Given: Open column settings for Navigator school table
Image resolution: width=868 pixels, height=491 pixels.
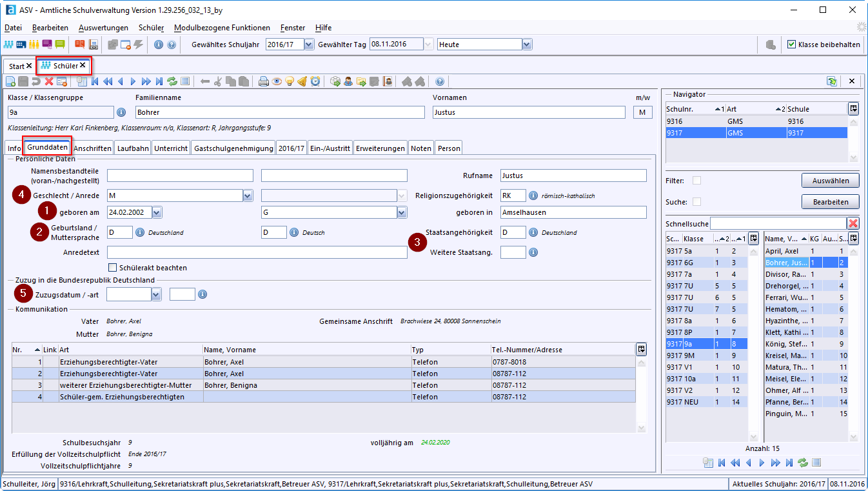Looking at the screenshot, I should point(853,108).
